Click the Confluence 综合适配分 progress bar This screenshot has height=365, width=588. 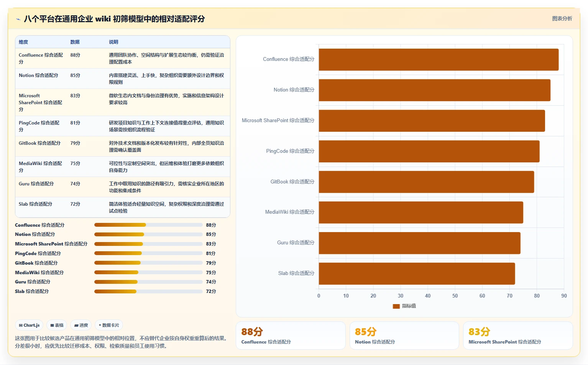point(148,225)
